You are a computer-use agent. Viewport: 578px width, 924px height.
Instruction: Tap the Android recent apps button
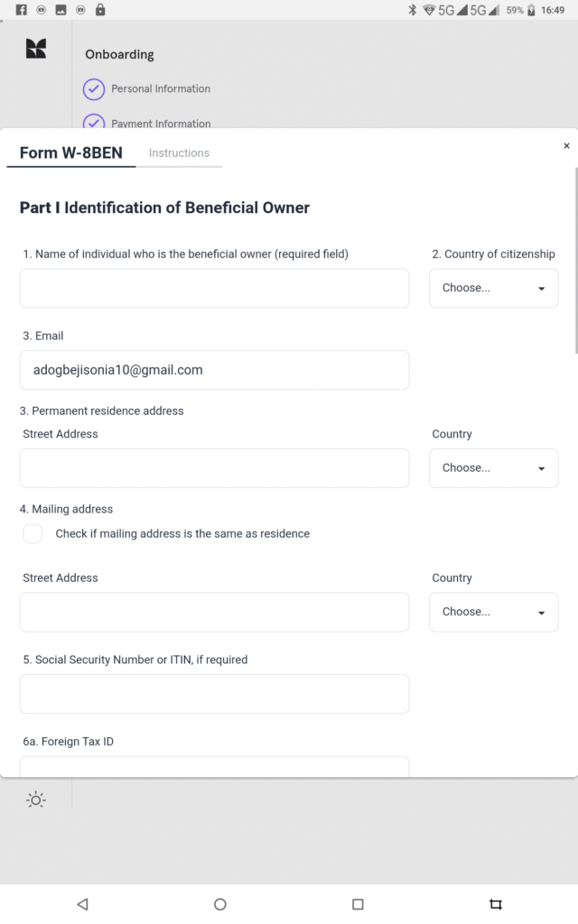[358, 904]
